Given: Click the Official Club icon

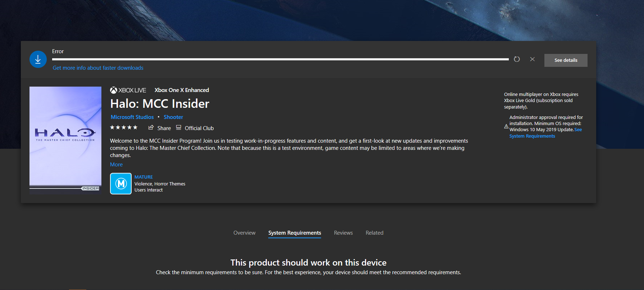Looking at the screenshot, I should 179,128.
